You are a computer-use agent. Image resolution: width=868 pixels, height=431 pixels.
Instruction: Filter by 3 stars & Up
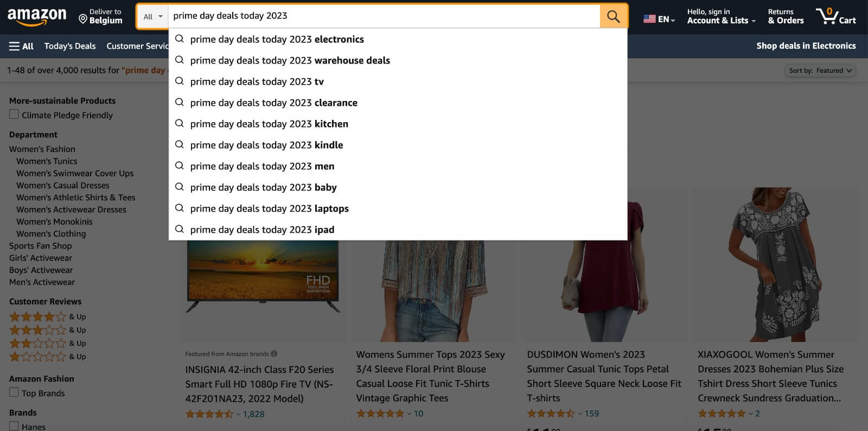48,330
